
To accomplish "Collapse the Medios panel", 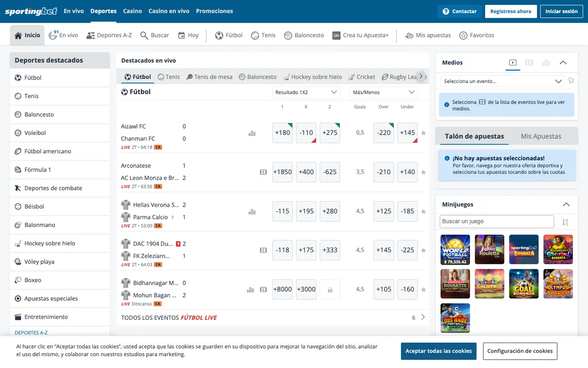I will pyautogui.click(x=563, y=63).
